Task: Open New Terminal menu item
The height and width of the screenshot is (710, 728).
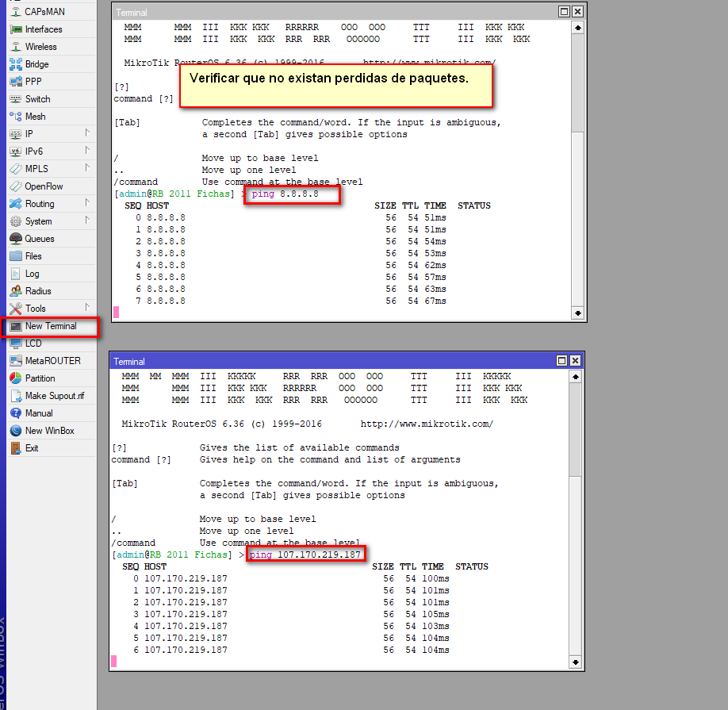Action: click(x=51, y=326)
